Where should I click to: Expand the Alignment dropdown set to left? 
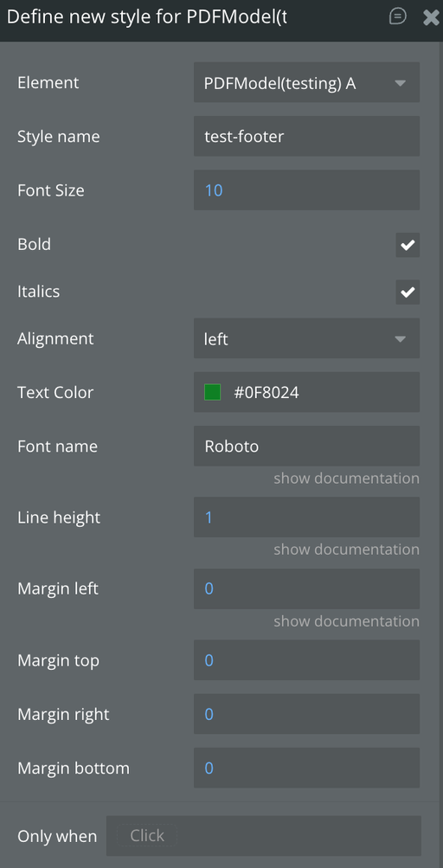307,338
